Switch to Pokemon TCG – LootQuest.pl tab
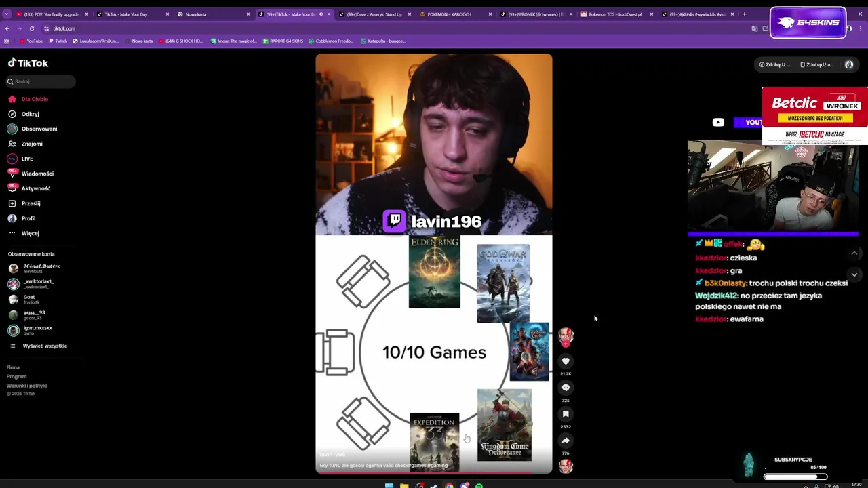Viewport: 868px width, 488px height. (617, 14)
